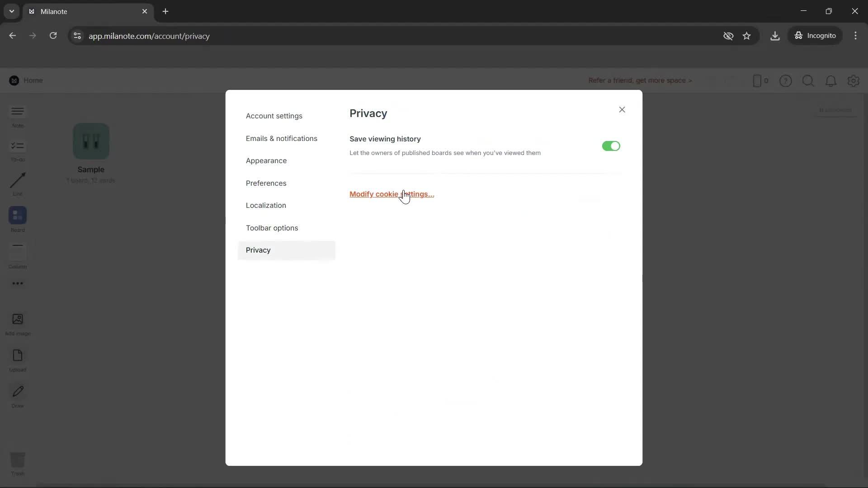Expand the browser tab search dropdown
Image resolution: width=868 pixels, height=488 pixels.
pyautogui.click(x=11, y=11)
